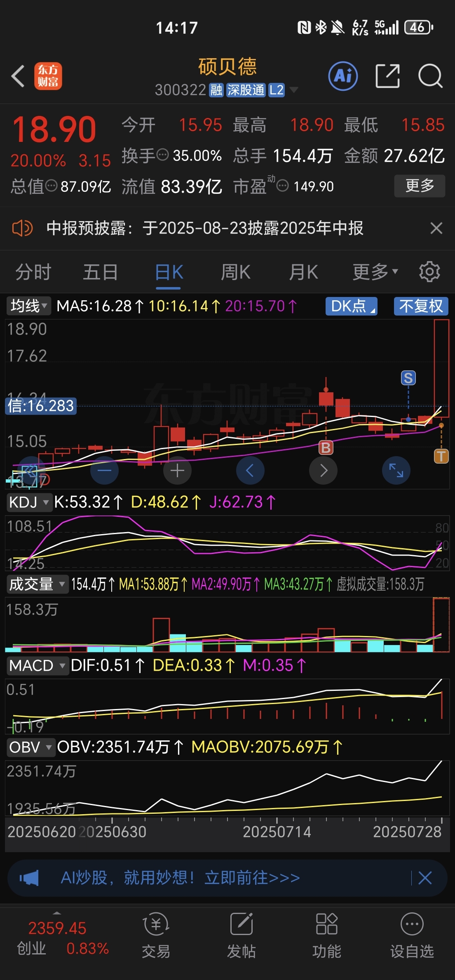
Task: Close the AI炒股 banner
Action: pyautogui.click(x=425, y=878)
